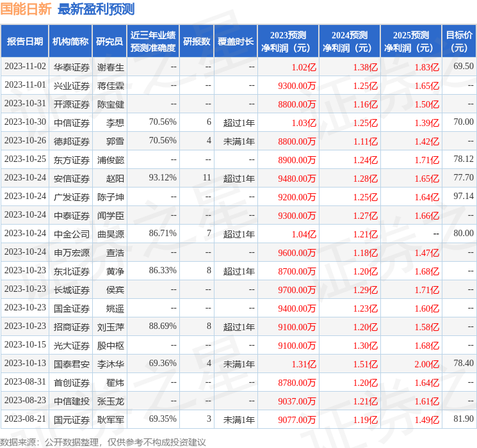Image resolution: width=477 pixels, height=448 pixels.
Task: Click target price 78.12
Action: click(x=464, y=159)
